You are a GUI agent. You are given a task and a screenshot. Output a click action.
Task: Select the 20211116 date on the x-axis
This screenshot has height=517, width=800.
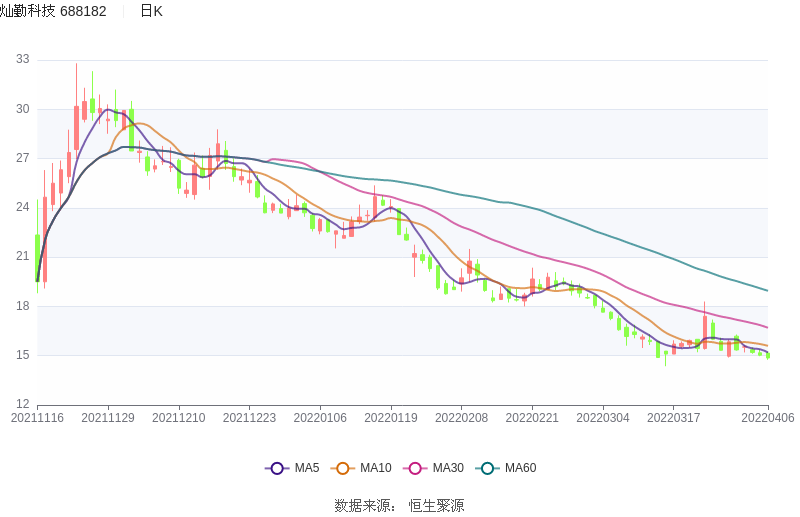tap(37, 418)
